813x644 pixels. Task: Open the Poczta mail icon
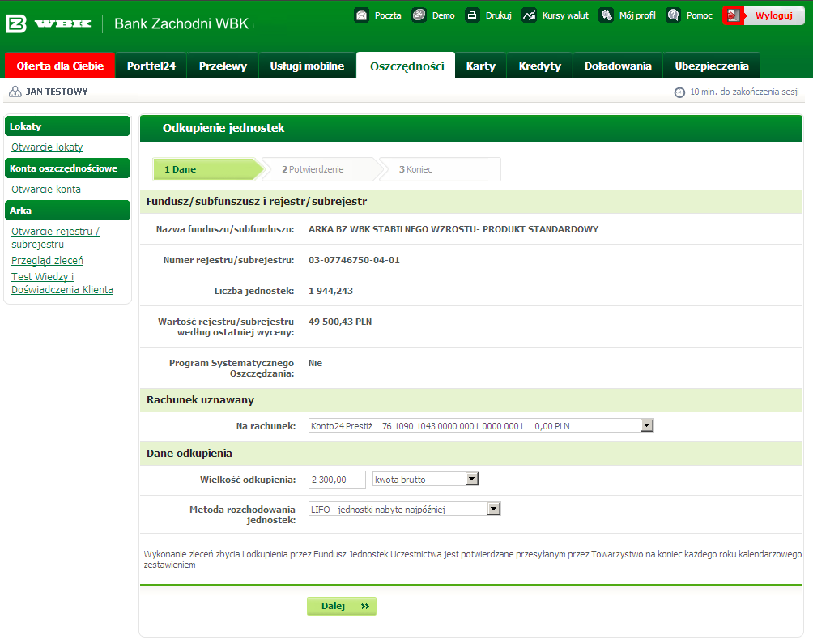(361, 15)
